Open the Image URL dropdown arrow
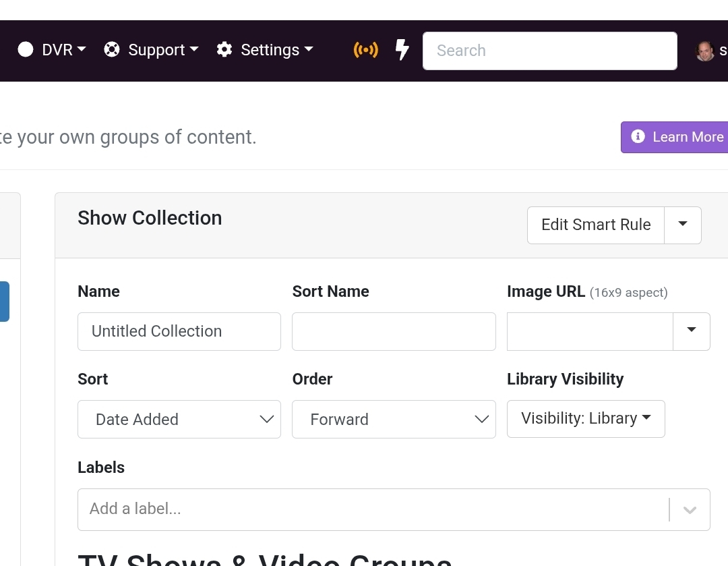Viewport: 728px width, 566px height. [691, 331]
